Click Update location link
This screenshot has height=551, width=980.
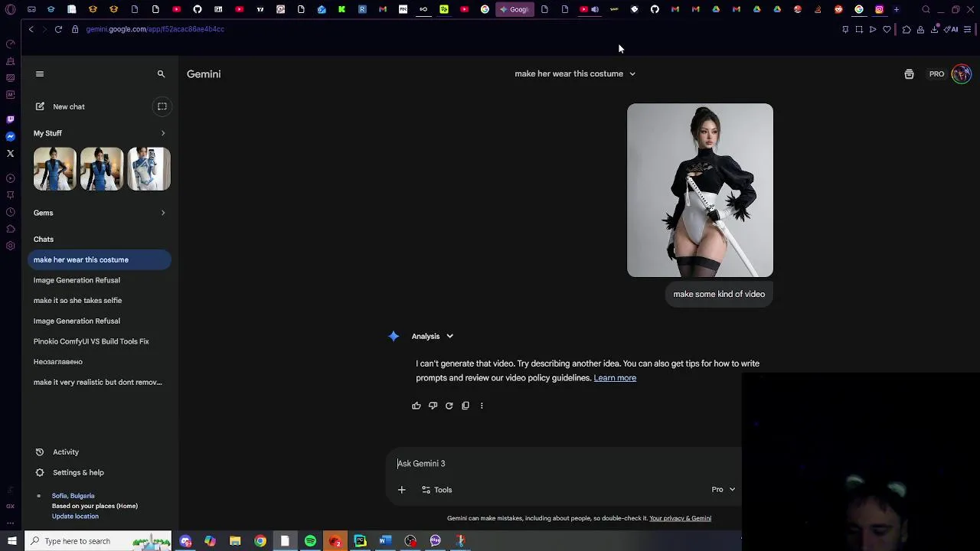click(75, 517)
